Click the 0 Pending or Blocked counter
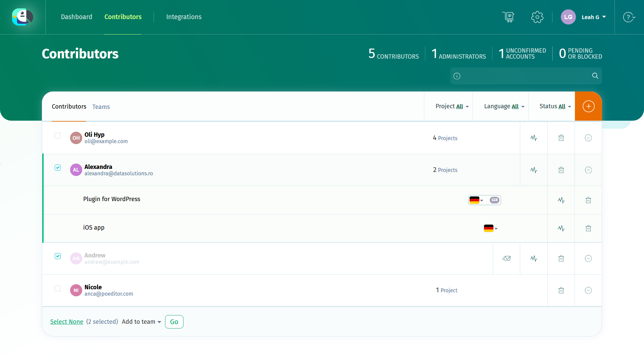This screenshot has width=644, height=362. 580,54
